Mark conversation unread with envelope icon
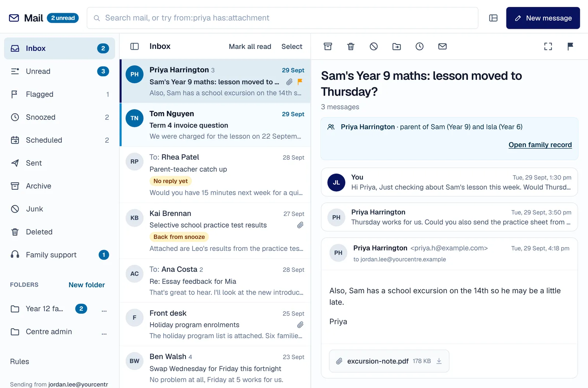The width and height of the screenshot is (588, 388). [x=442, y=46]
